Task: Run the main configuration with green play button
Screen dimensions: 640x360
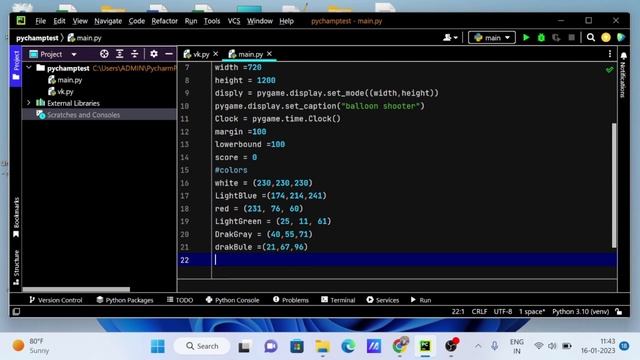Action: (526, 38)
